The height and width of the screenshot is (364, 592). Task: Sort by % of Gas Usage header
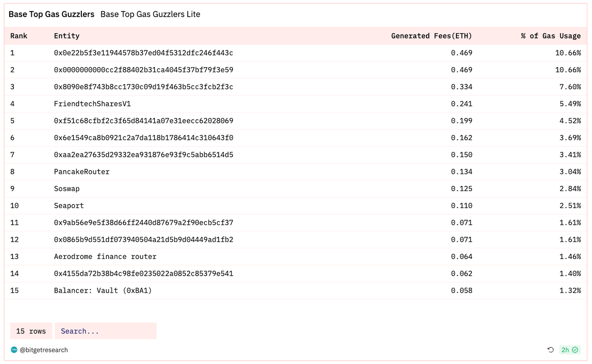[x=551, y=36]
